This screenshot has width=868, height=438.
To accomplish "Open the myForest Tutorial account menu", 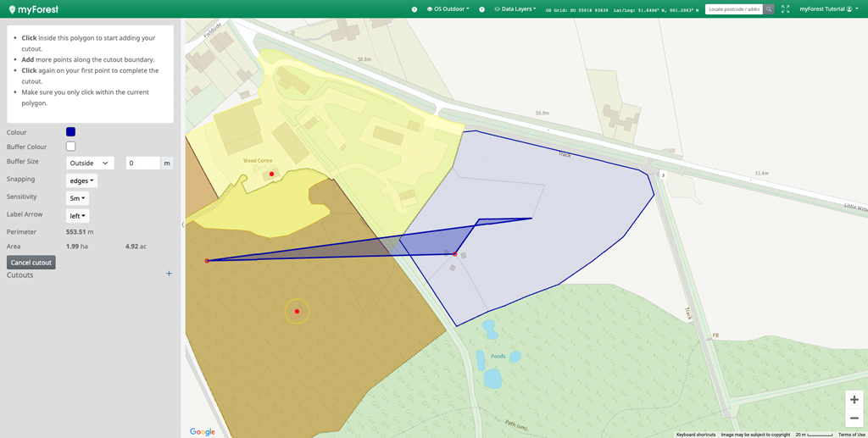I will [828, 9].
